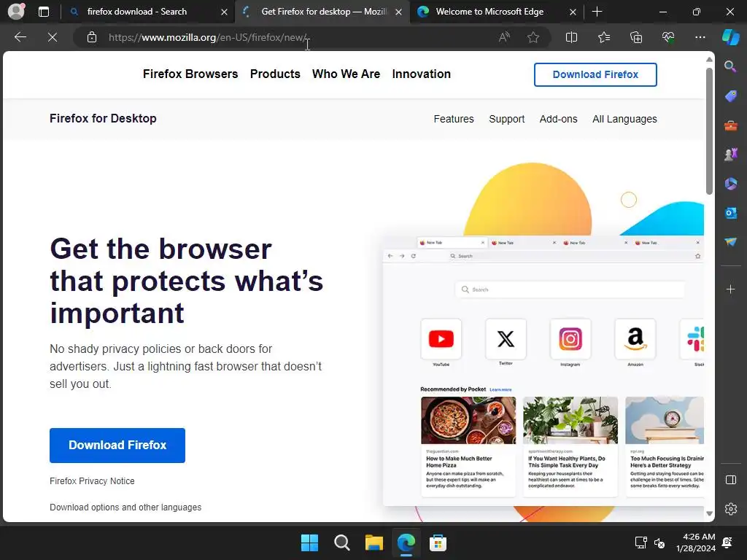Click the Firefox for Desktop heading
This screenshot has height=560, width=747.
point(103,118)
